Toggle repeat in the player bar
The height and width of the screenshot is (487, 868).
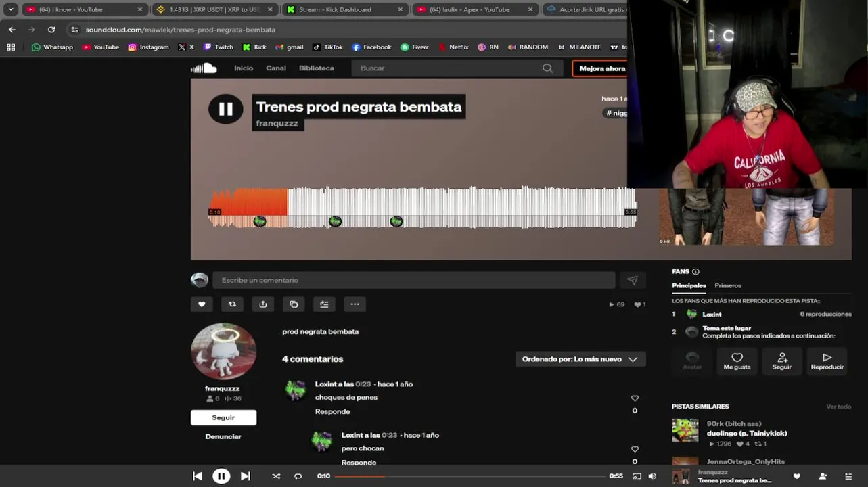[298, 476]
